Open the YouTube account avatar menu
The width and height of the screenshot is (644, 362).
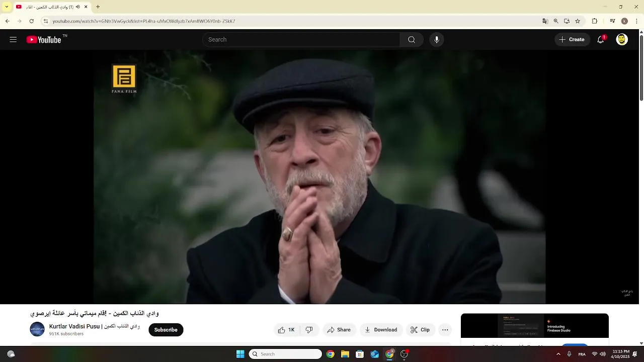coord(622,40)
